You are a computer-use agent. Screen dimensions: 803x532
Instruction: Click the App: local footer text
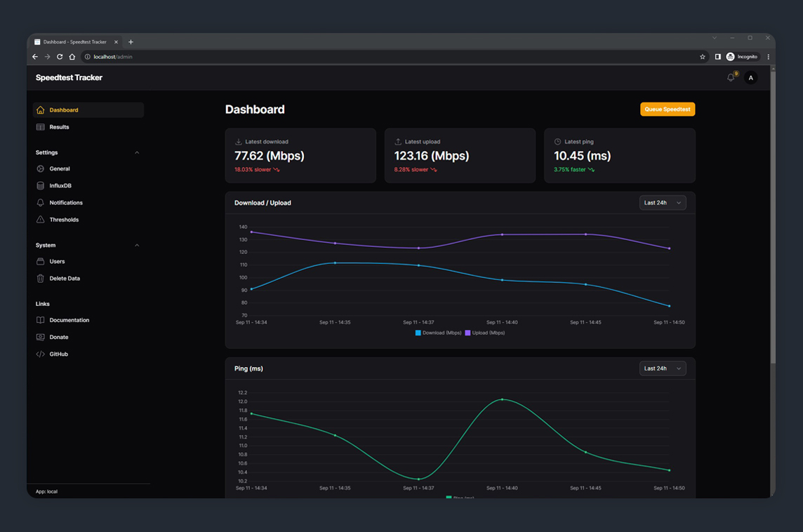[46, 491]
